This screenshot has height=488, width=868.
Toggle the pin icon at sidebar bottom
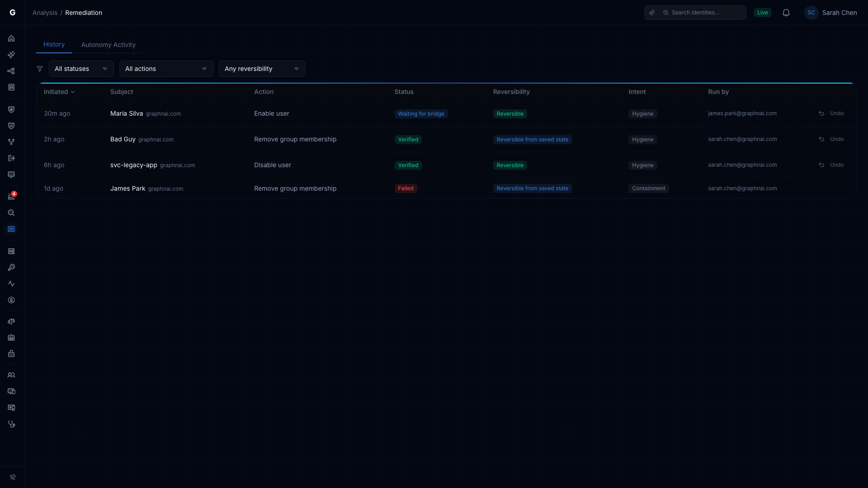tap(13, 477)
